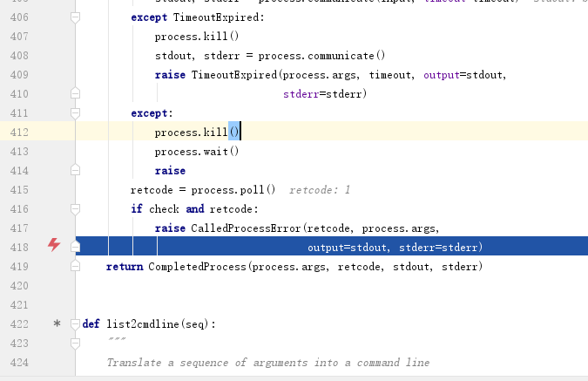Click process.kill() on line 407
The image size is (588, 381).
(197, 37)
